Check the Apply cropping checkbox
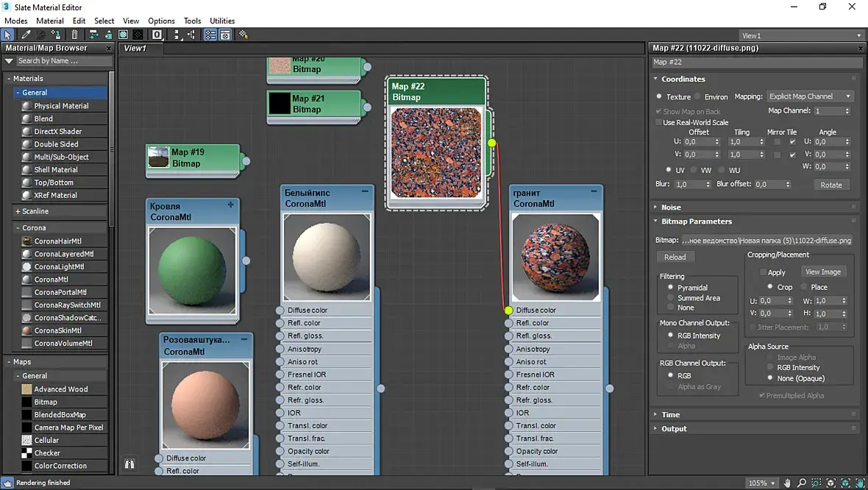The image size is (868, 490). pyautogui.click(x=763, y=272)
